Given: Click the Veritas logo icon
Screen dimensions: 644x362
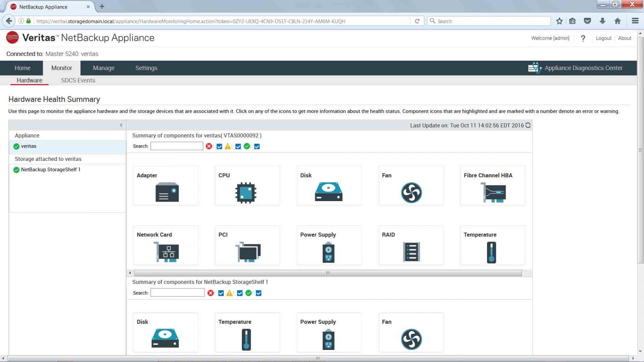Looking at the screenshot, I should 12,37.
